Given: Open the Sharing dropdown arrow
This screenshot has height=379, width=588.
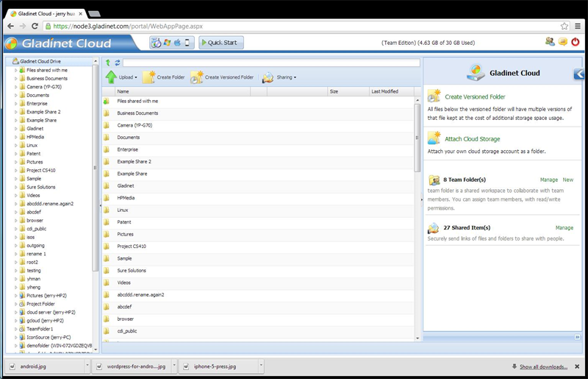Looking at the screenshot, I should point(295,77).
